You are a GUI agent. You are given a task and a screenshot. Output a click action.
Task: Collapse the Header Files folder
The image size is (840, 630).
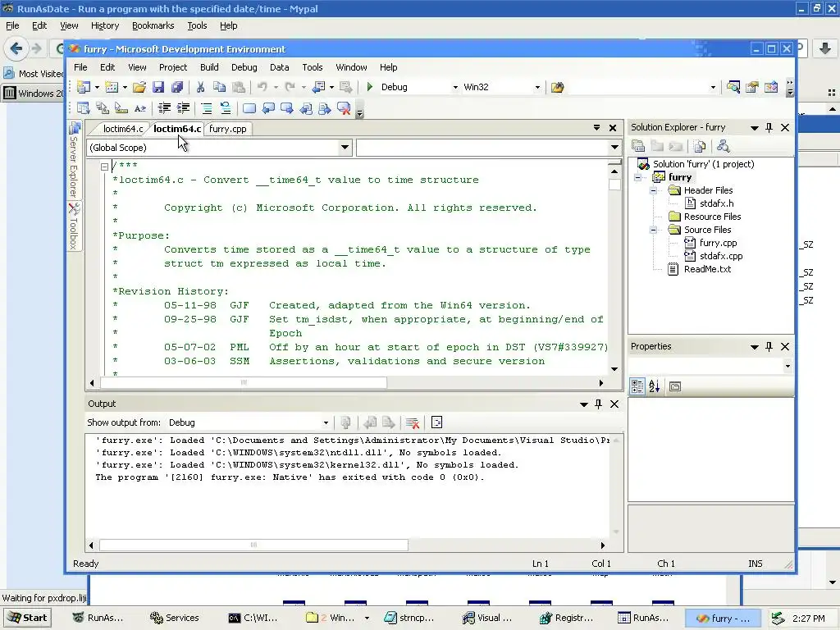point(654,190)
